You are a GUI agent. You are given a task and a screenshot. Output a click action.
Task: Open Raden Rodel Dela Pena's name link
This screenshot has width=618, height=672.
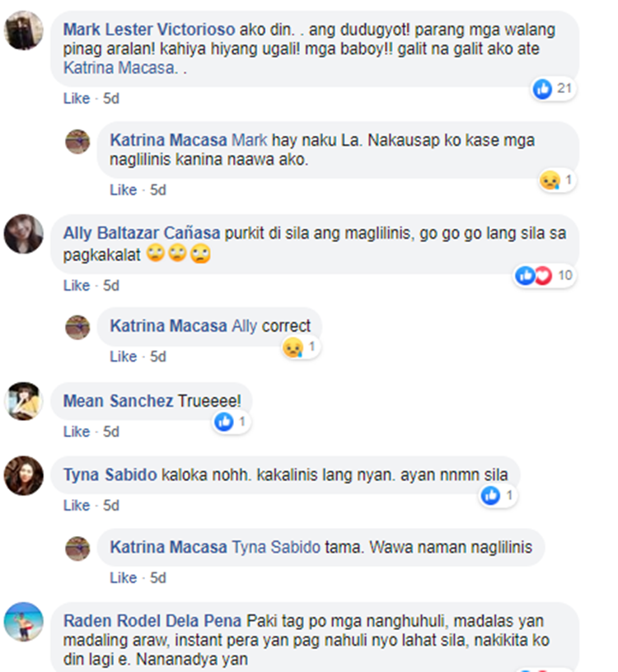click(152, 621)
